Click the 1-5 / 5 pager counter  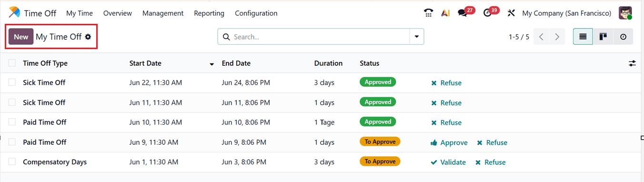pyautogui.click(x=519, y=37)
